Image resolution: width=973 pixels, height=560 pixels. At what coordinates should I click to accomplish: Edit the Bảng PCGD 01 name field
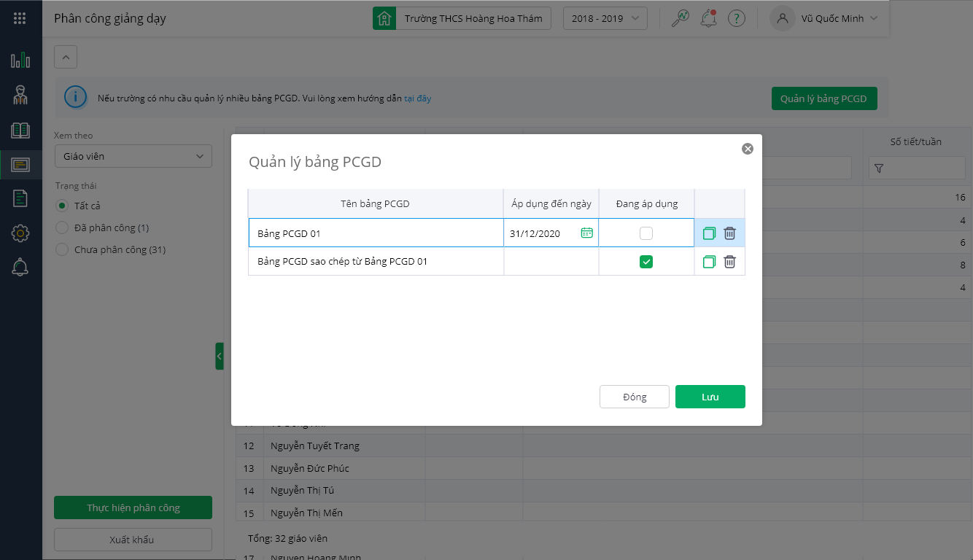coord(376,233)
